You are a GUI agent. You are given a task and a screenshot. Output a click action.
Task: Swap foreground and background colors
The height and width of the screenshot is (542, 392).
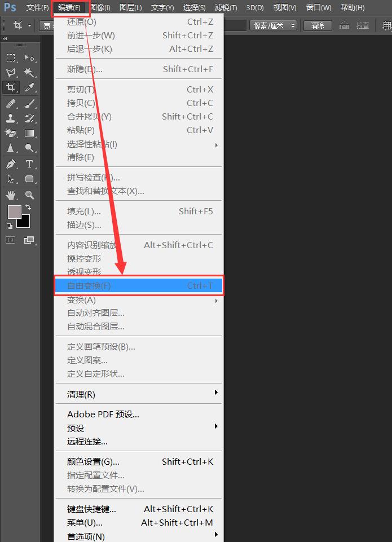point(28,207)
